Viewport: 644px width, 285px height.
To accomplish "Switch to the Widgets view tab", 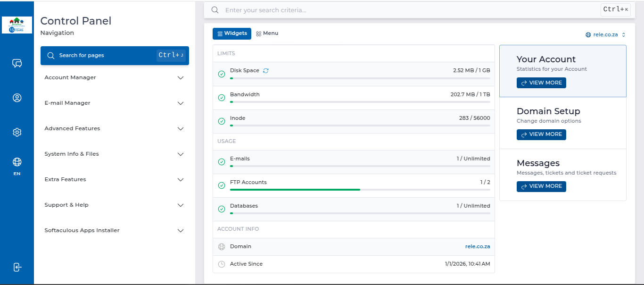I will pyautogui.click(x=232, y=34).
